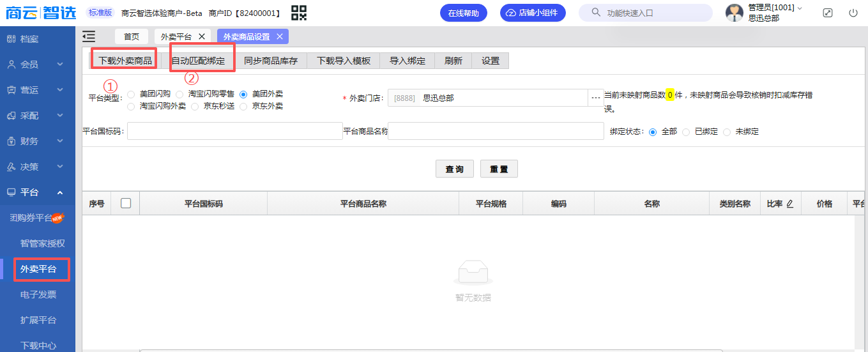Click the 平台国标码 input field
The height and width of the screenshot is (352, 868).
click(235, 132)
